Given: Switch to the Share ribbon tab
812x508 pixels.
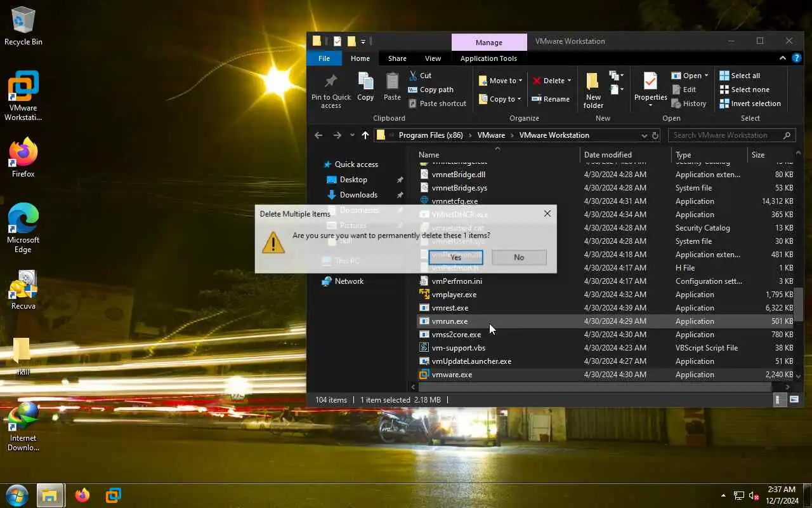Looking at the screenshot, I should click(397, 58).
